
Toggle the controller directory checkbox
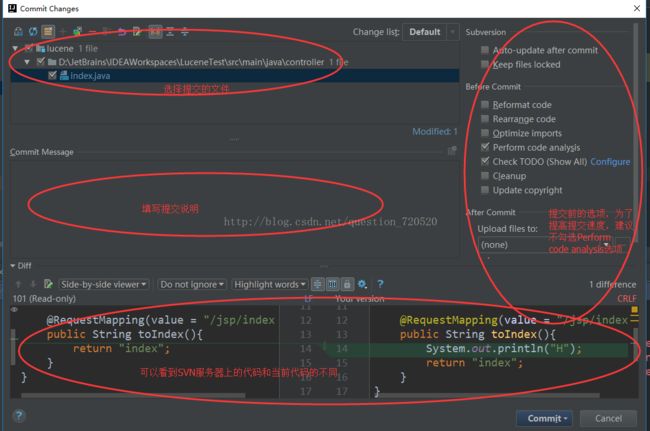click(x=40, y=62)
